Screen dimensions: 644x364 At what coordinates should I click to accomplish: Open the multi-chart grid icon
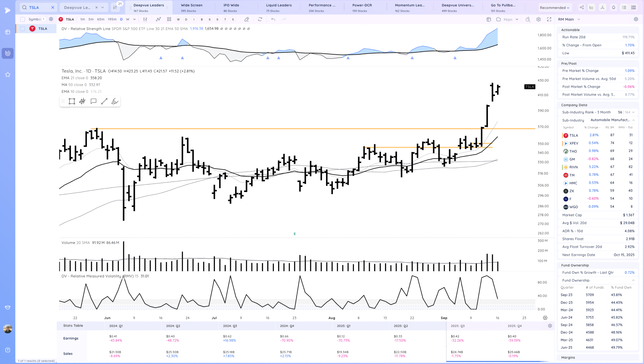pyautogui.click(x=169, y=19)
